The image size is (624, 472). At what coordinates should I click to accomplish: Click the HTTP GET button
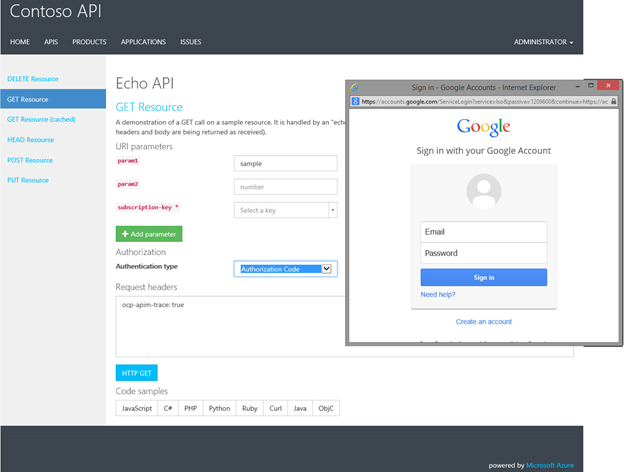[136, 373]
